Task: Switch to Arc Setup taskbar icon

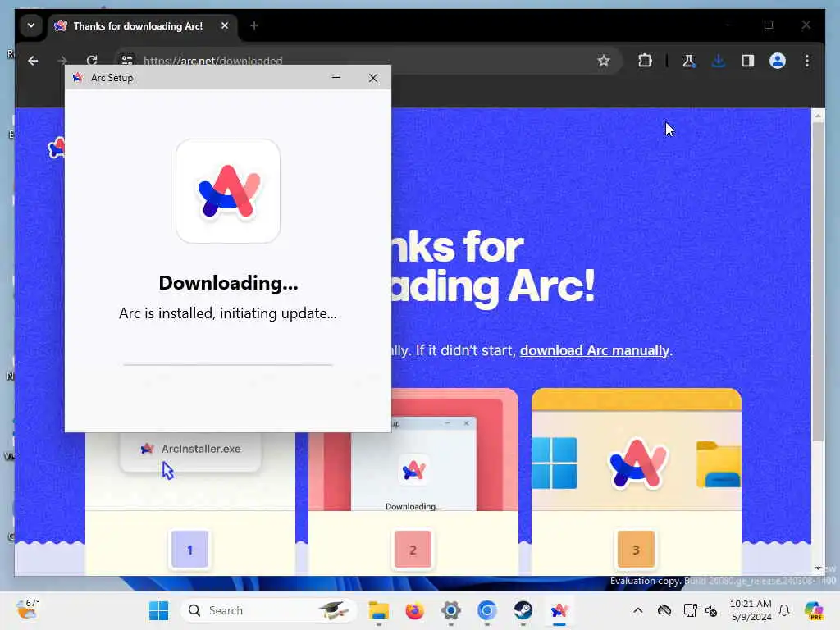Action: tap(559, 610)
